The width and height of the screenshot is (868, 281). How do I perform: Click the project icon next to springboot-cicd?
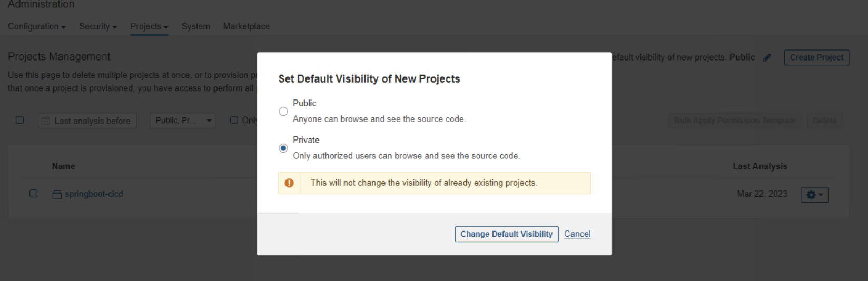[57, 194]
